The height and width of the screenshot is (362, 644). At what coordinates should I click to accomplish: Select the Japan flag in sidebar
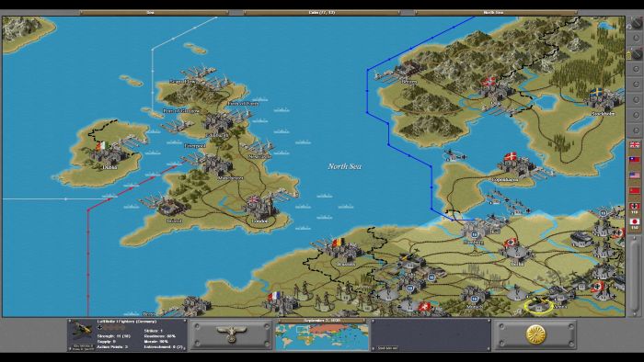[x=635, y=221]
